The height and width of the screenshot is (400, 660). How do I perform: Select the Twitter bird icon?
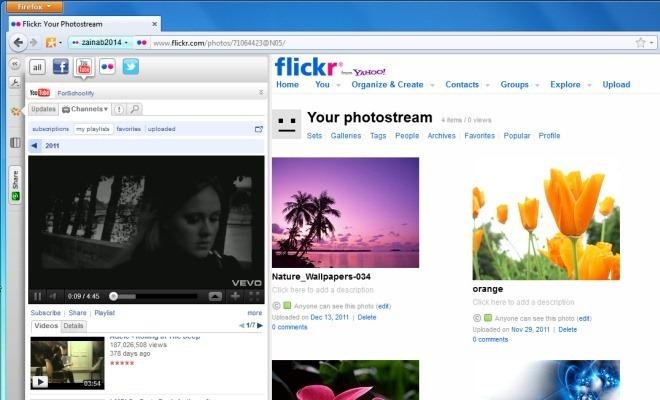click(x=130, y=67)
